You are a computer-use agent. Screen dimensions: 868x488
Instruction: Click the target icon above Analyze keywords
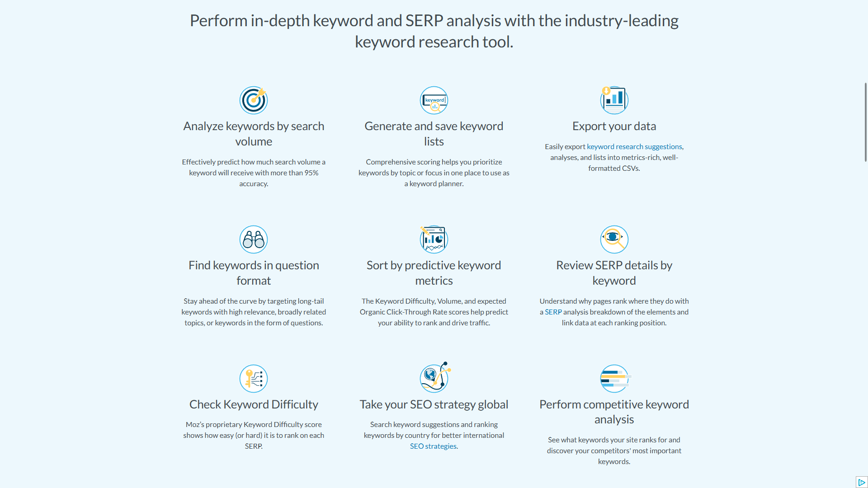coord(254,100)
